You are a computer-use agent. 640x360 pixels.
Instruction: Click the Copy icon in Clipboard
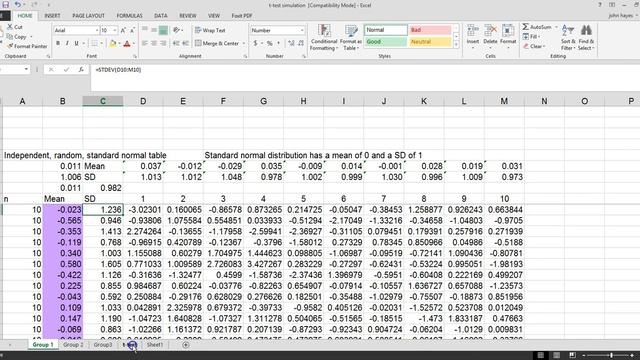tap(10, 37)
